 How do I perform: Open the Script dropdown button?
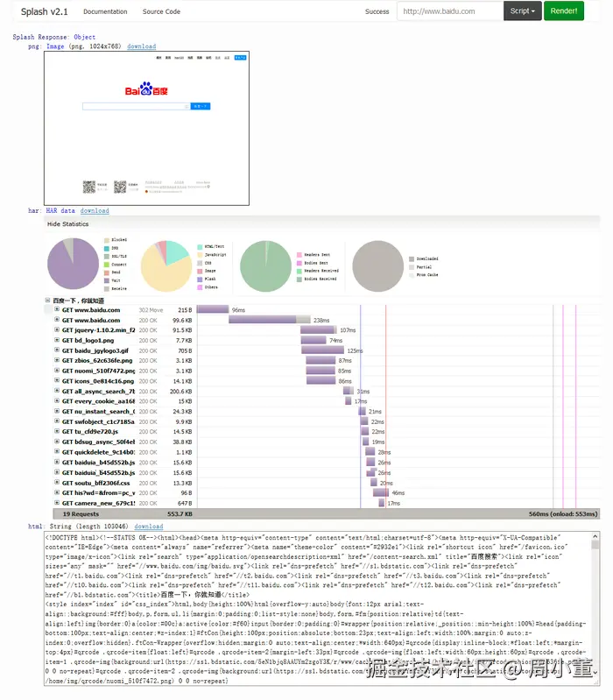point(523,11)
